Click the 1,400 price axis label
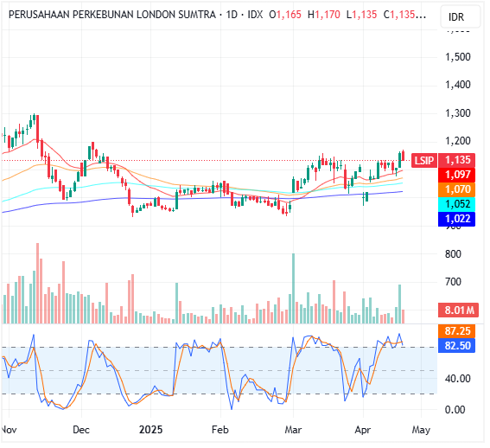The image size is (490, 448). 457,85
